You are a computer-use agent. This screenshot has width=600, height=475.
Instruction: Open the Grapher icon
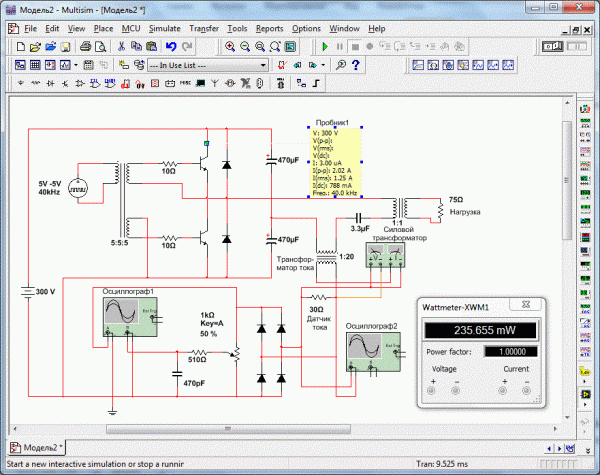[x=65, y=65]
